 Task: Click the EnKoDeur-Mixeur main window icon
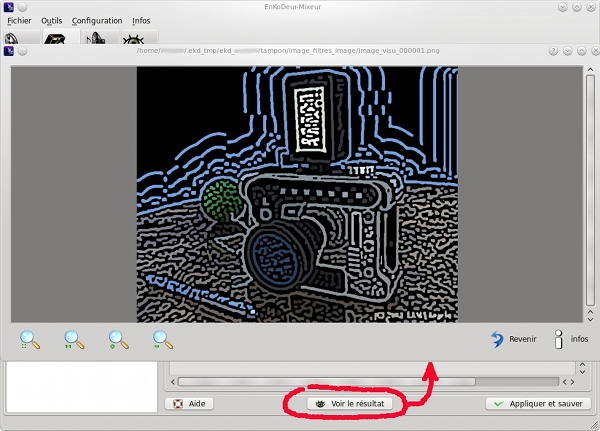click(9, 7)
